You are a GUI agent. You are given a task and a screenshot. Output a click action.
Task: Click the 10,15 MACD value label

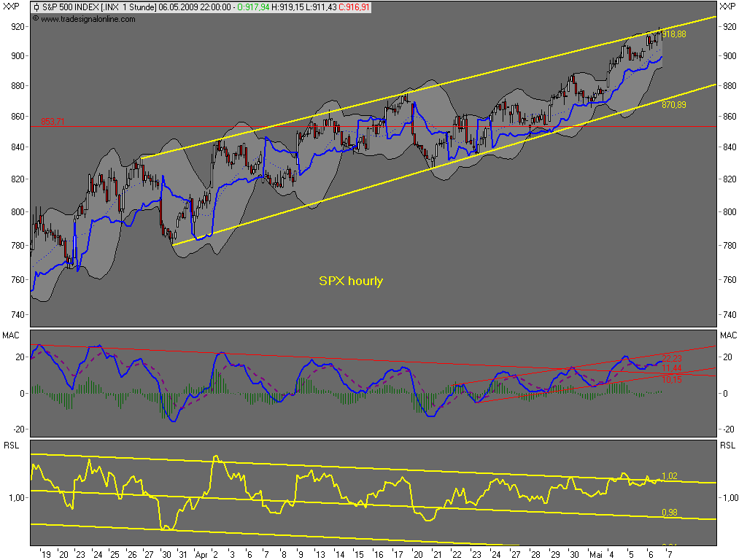coord(672,379)
